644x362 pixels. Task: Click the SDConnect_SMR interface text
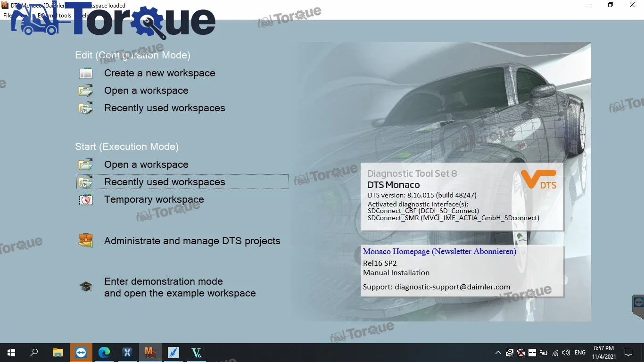[x=454, y=218]
